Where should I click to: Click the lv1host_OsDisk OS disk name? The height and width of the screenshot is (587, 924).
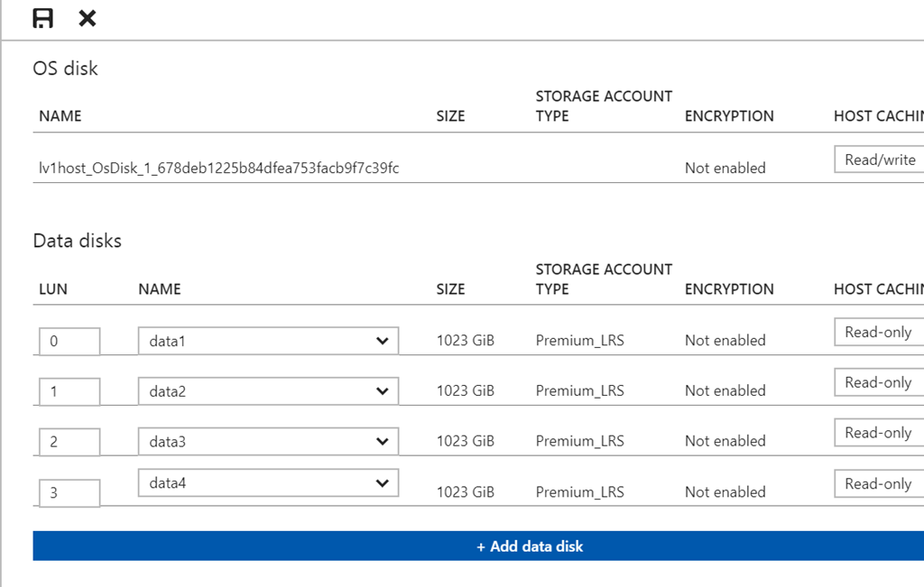coord(217,169)
